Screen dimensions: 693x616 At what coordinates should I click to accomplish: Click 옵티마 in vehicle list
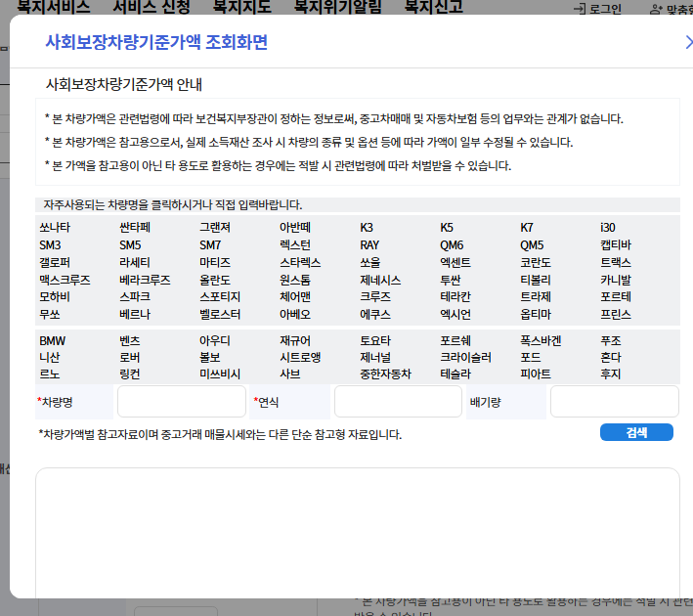coord(536,315)
